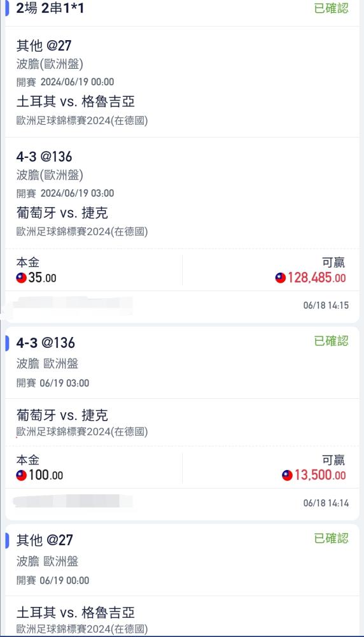Click the flag icon next to 13,500.00 winnings
The height and width of the screenshot is (637, 364).
(x=287, y=475)
